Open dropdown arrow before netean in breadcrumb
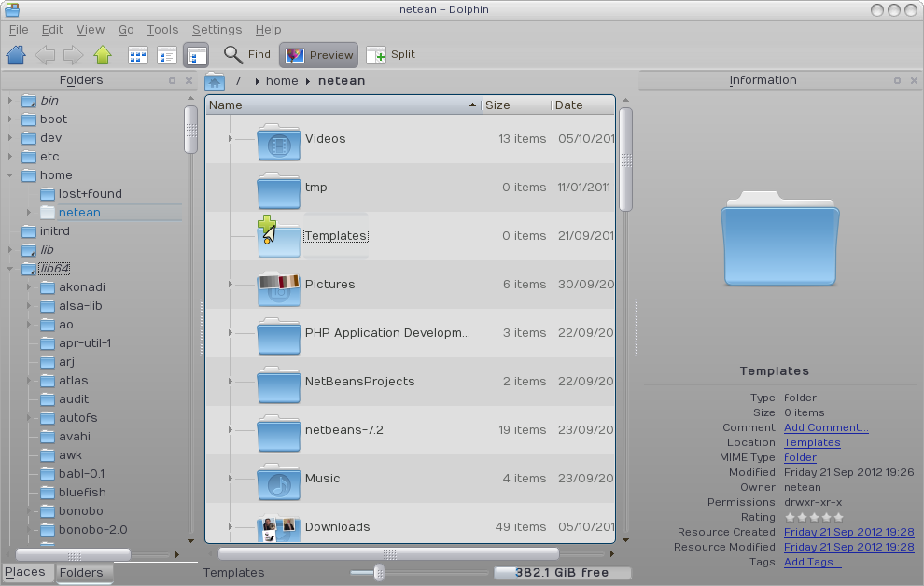Image resolution: width=924 pixels, height=586 pixels. coord(308,82)
